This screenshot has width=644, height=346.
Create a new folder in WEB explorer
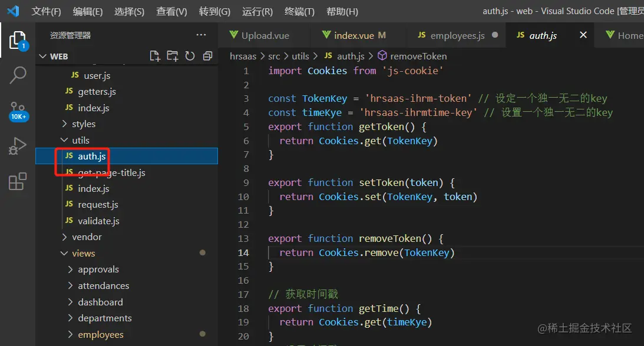pos(173,56)
